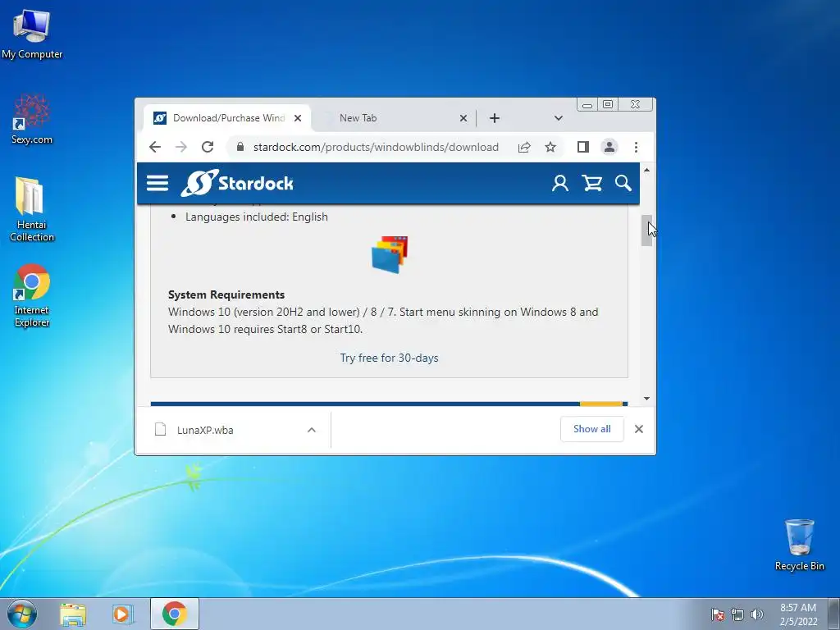Click the Try free for 30-days link
Image resolution: width=840 pixels, height=630 pixels.
(x=389, y=358)
